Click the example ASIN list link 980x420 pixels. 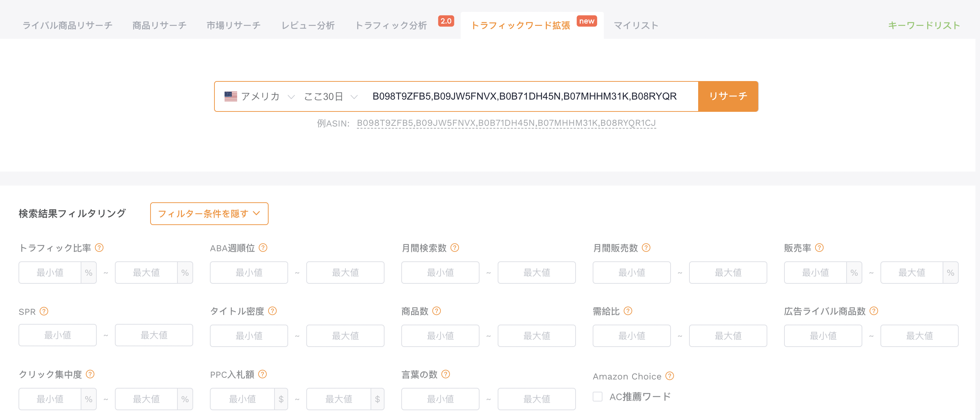click(506, 123)
